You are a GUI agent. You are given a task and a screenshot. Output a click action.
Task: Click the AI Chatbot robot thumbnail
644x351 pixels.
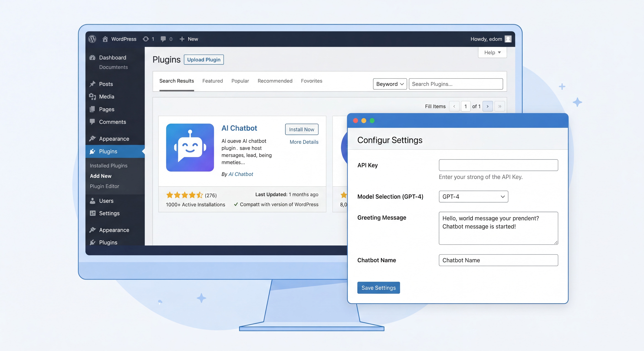(x=190, y=147)
